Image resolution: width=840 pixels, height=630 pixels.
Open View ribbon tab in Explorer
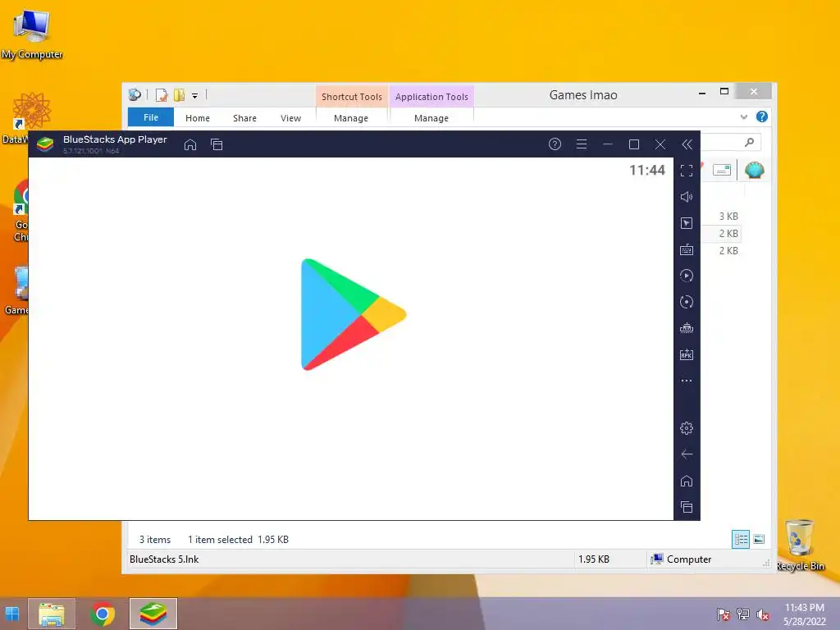291,118
